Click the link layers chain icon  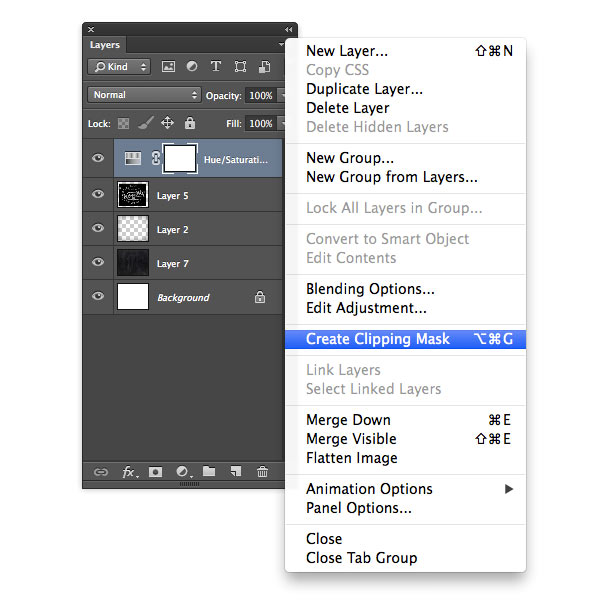pos(101,472)
